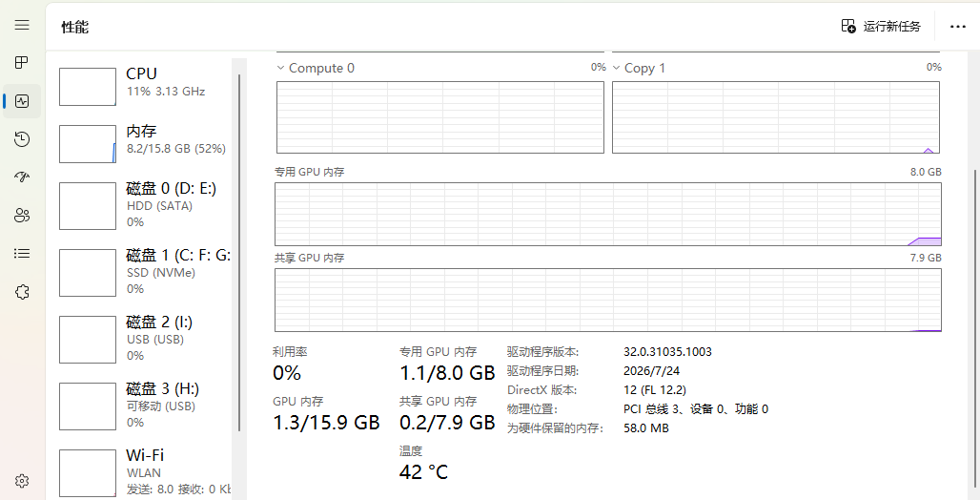The image size is (980, 500).
Task: Open the App history page icon
Action: point(22,139)
